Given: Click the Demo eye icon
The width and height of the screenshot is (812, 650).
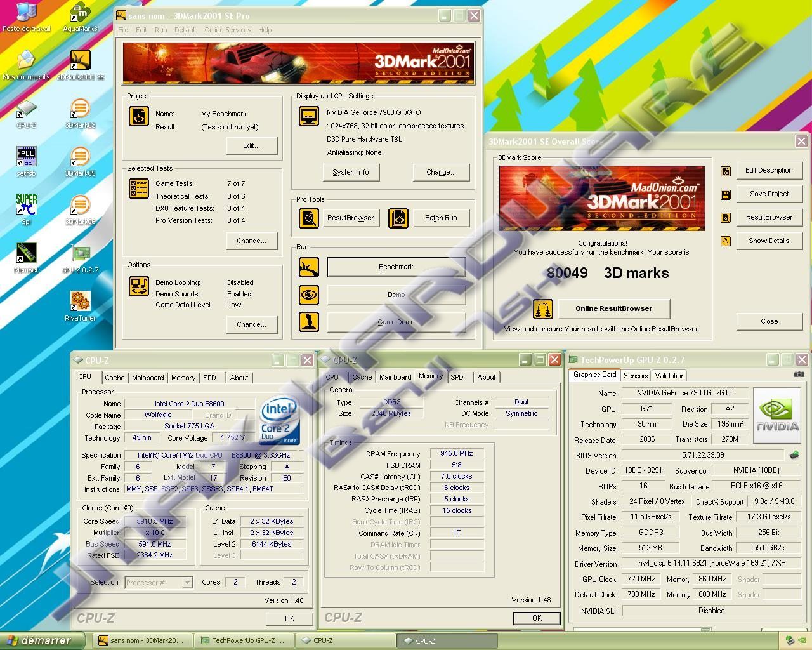Looking at the screenshot, I should [309, 295].
